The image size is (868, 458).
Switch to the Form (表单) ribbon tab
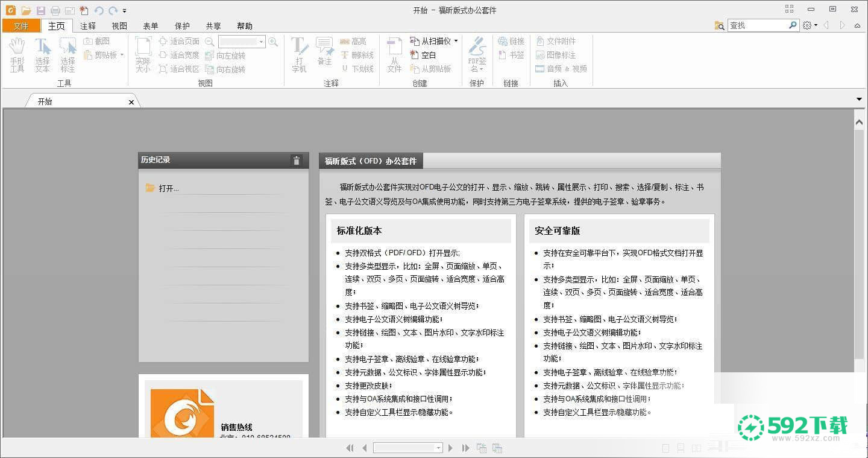[151, 26]
